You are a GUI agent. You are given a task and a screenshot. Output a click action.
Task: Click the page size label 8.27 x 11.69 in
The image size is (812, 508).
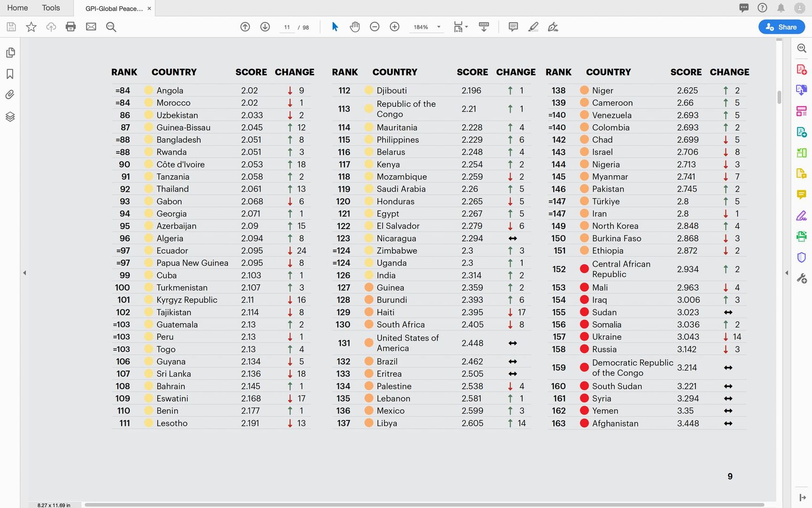coord(54,505)
